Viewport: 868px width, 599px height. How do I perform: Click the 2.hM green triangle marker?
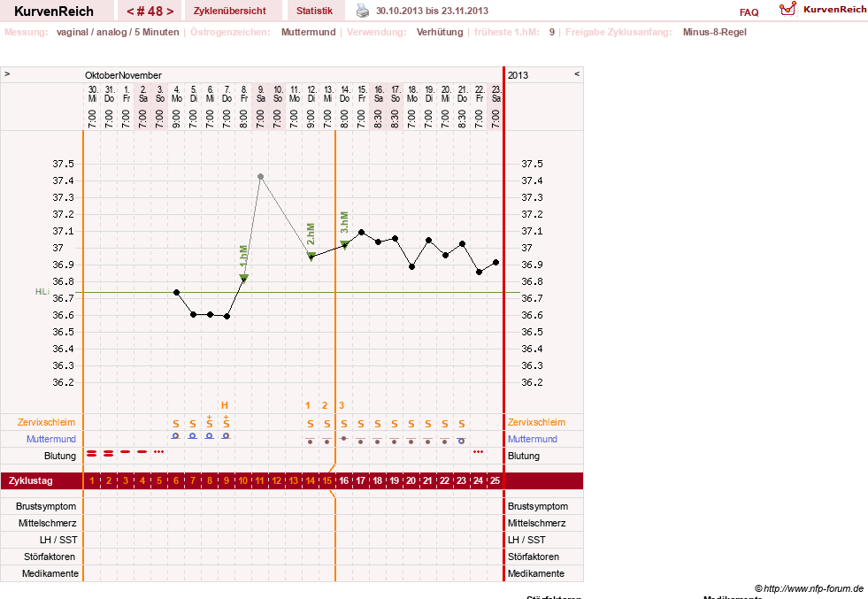coord(311,256)
